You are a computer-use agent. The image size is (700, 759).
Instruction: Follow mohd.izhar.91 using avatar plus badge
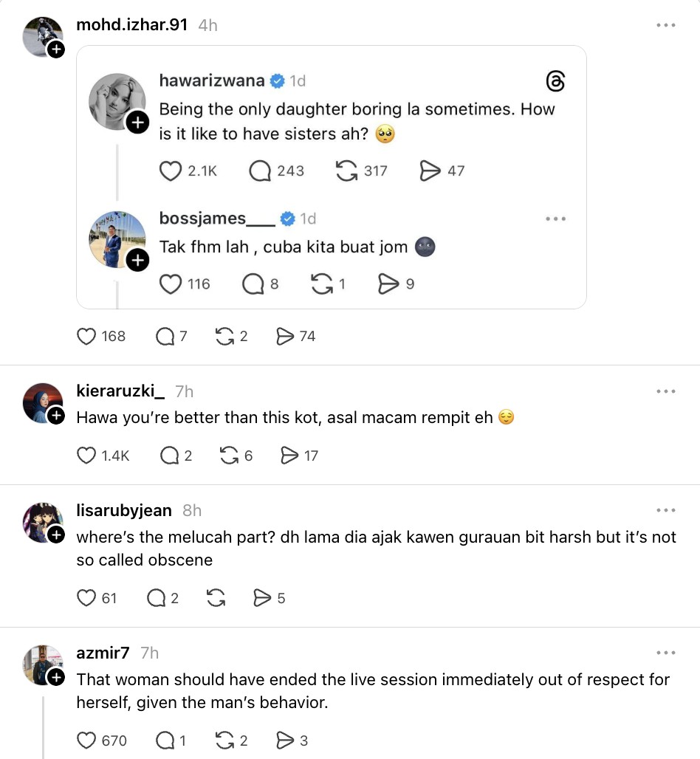56,49
